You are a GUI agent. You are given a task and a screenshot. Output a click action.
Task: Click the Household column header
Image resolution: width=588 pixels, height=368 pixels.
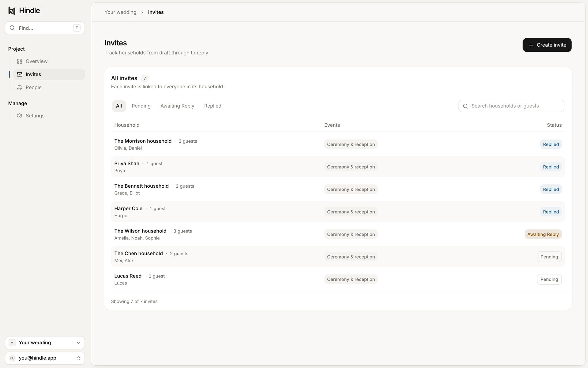(127, 125)
